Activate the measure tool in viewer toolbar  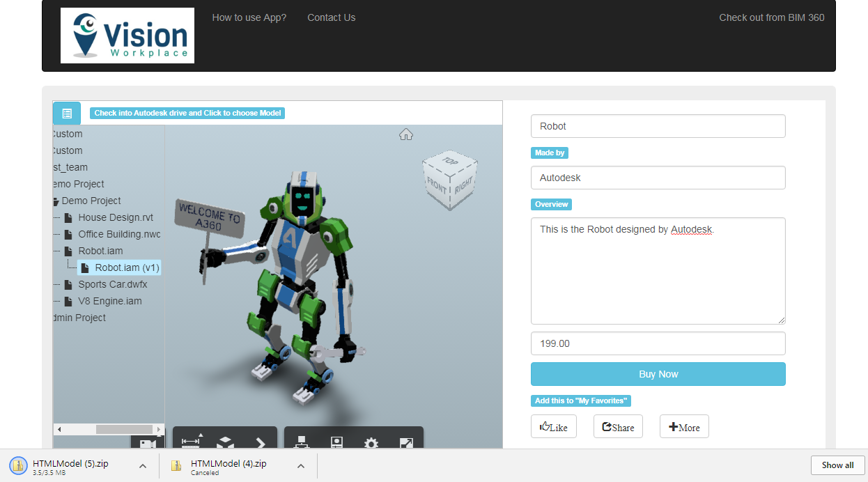[190, 442]
